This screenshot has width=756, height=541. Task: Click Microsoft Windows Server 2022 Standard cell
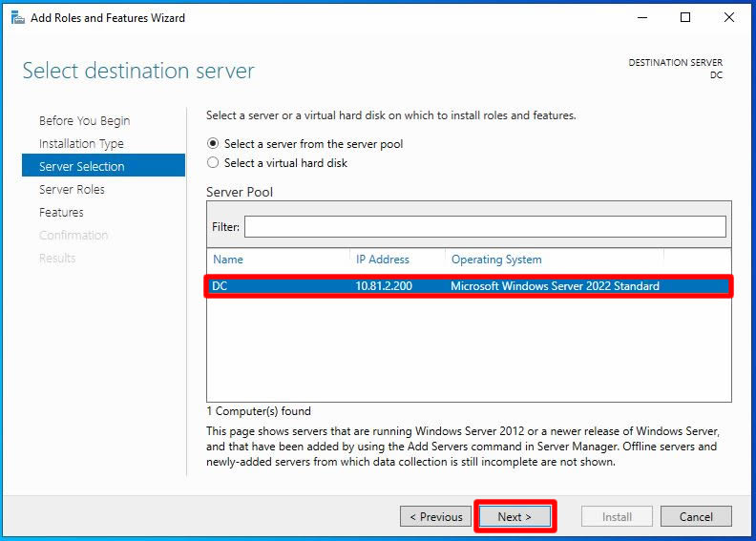(x=555, y=286)
